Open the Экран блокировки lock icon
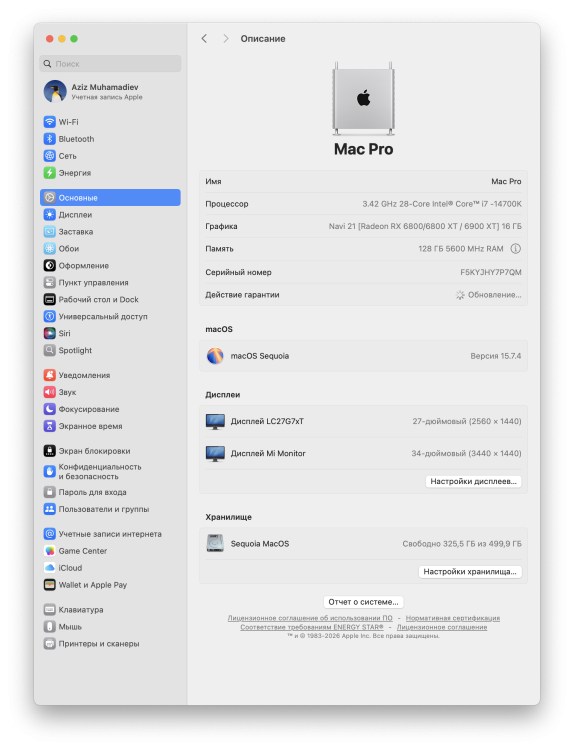Image resolution: width=574 pixels, height=750 pixels. [50, 451]
